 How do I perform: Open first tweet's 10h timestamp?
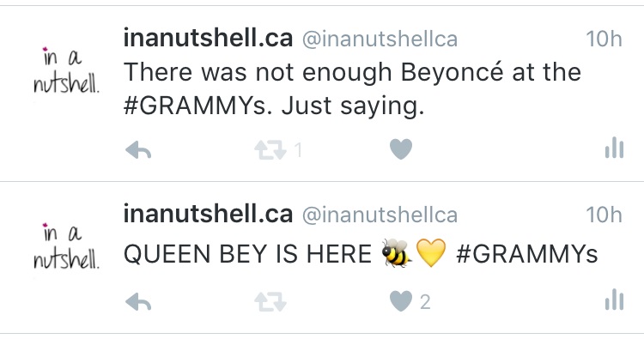[604, 39]
